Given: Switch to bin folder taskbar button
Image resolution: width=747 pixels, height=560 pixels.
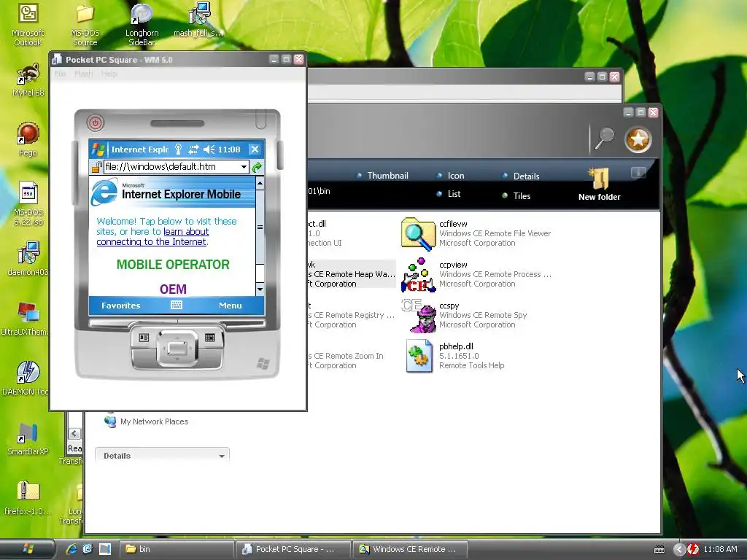Looking at the screenshot, I should (176, 549).
